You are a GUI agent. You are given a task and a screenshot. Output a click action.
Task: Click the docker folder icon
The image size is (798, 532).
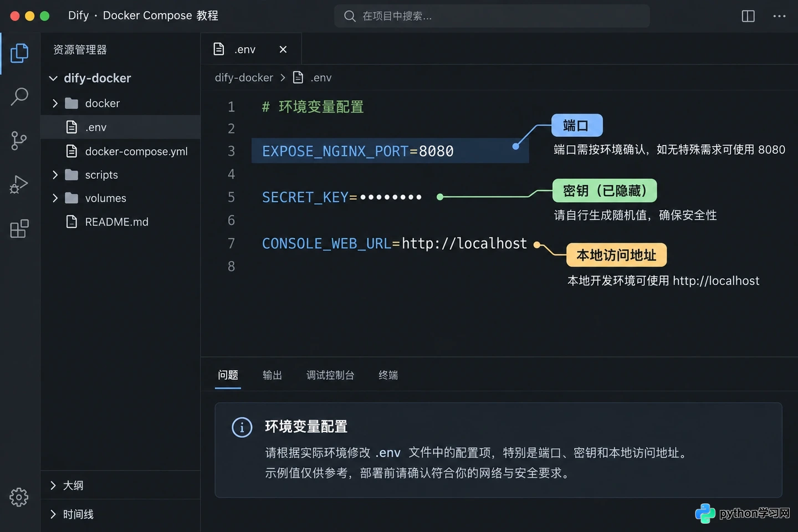coord(71,104)
